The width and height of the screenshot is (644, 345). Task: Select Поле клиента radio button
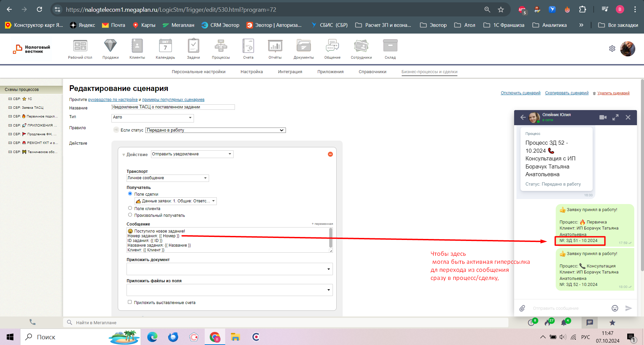(130, 208)
